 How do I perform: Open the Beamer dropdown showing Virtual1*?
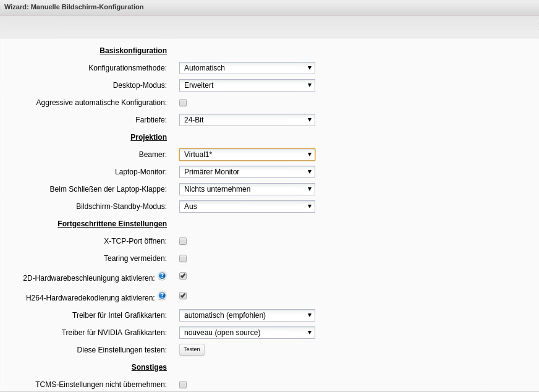pos(247,155)
